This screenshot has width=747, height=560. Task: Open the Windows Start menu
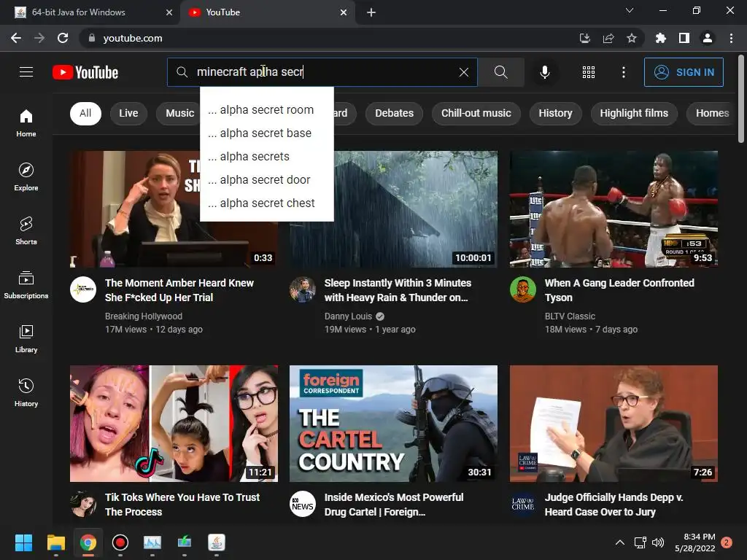[x=23, y=542]
